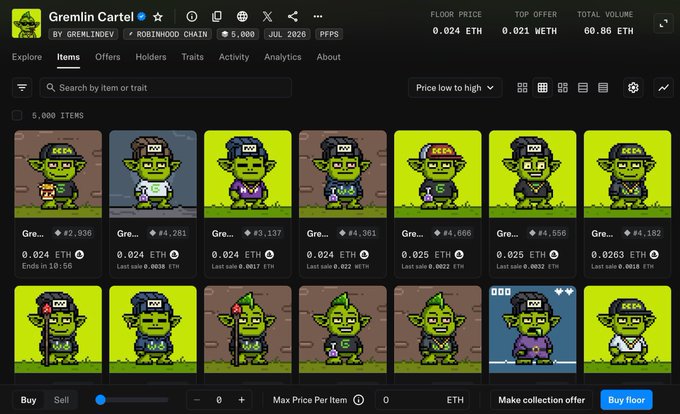Open the Analytics tab

(x=283, y=57)
